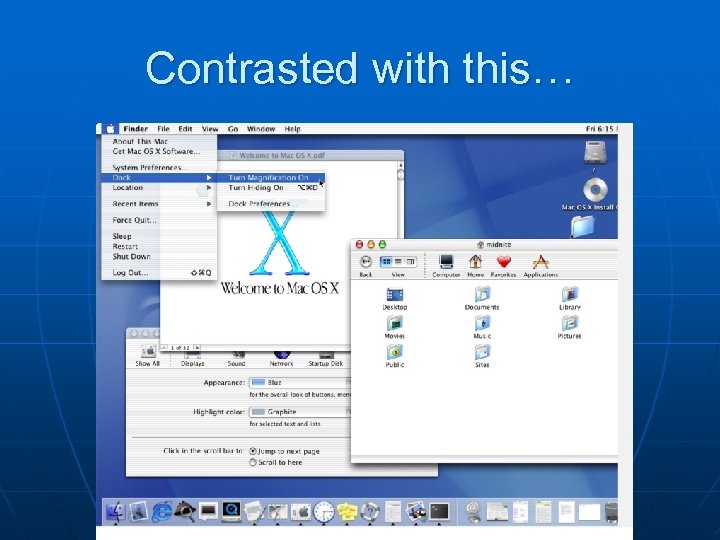Open the Mac OS X Install CD
The image size is (720, 540).
coord(595,189)
